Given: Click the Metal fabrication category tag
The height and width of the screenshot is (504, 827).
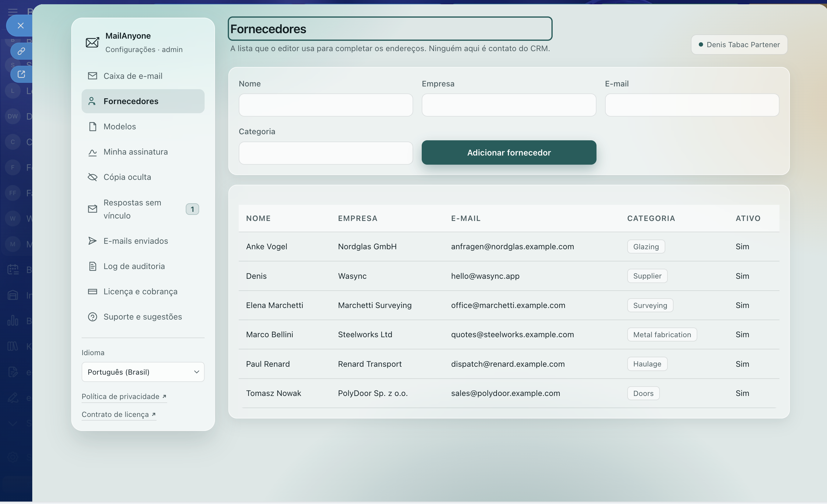Looking at the screenshot, I should (662, 334).
